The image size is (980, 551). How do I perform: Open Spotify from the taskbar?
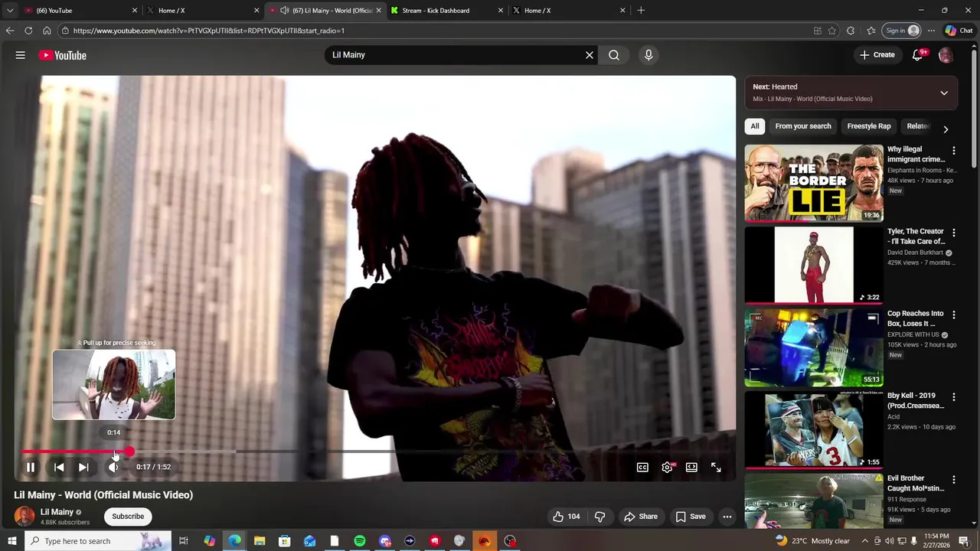tap(360, 541)
